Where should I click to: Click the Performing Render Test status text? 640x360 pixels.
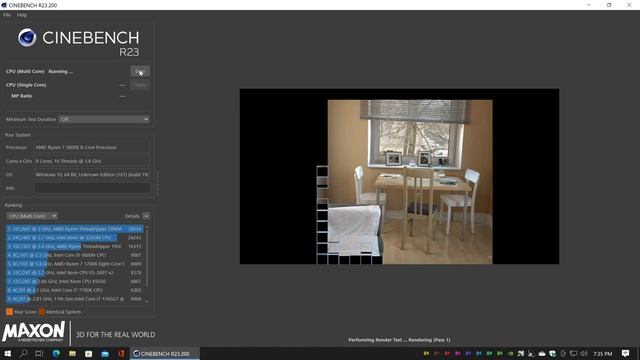tap(399, 340)
